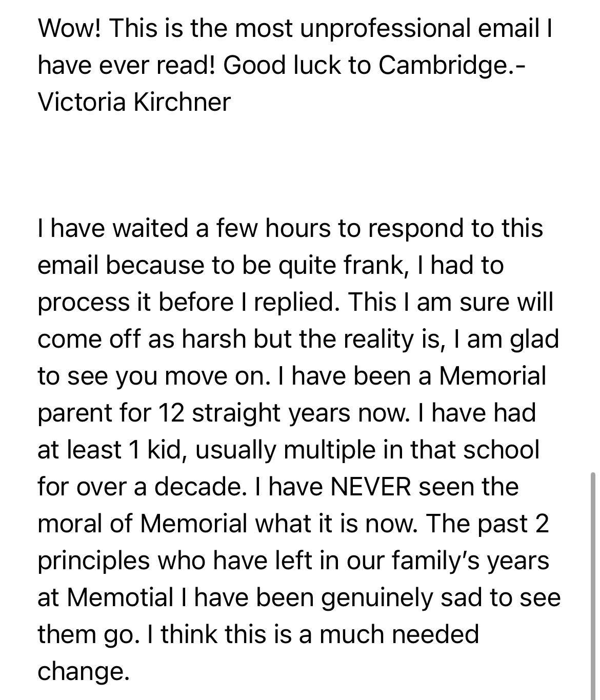Click the word process

coord(83,302)
